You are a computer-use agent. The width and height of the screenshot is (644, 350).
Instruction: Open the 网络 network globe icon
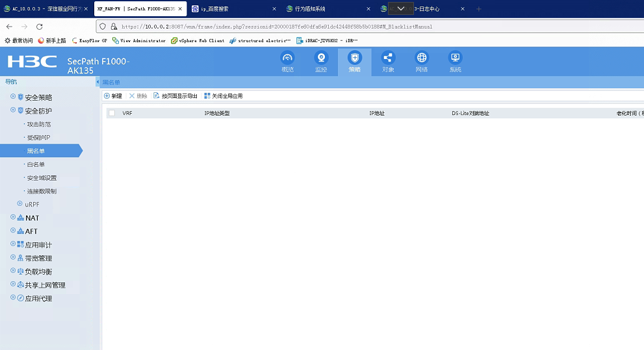422,58
